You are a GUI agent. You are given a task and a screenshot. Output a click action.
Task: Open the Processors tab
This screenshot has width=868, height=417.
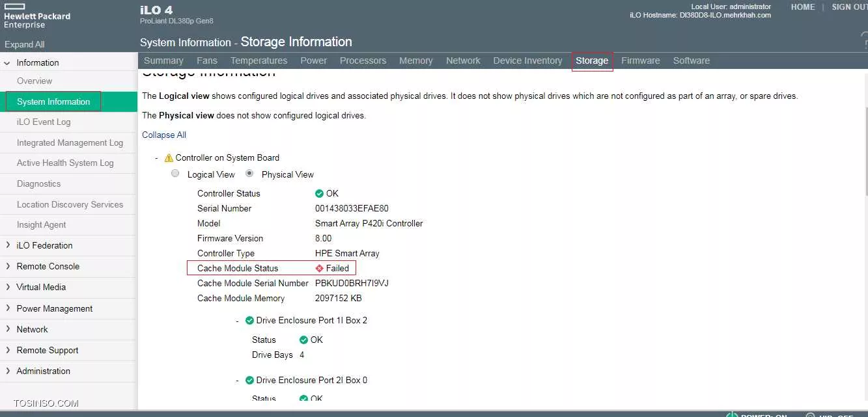tap(363, 61)
